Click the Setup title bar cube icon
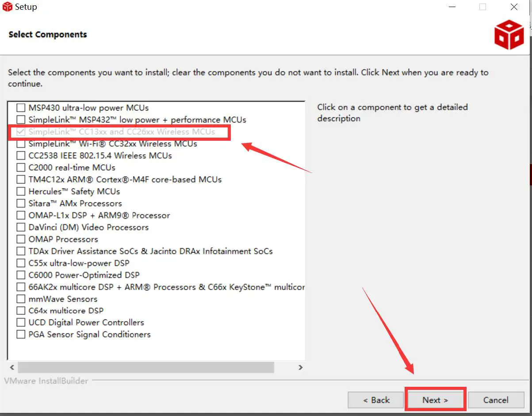This screenshot has height=416, width=532. (x=7, y=7)
